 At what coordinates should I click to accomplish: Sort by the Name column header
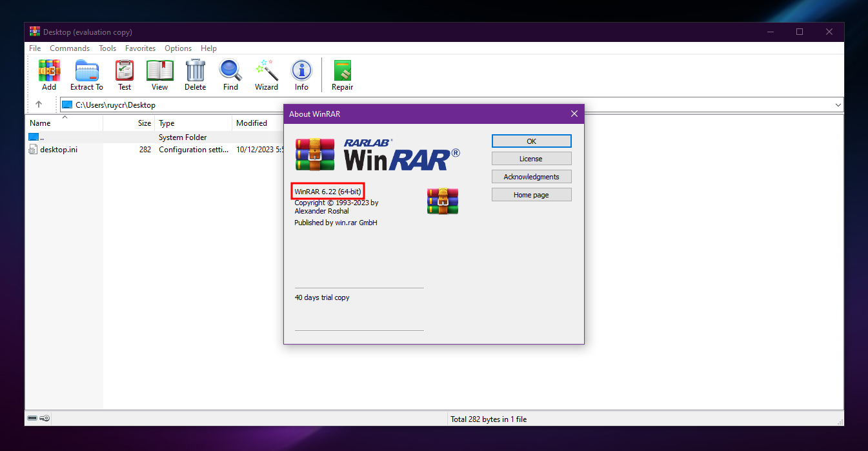(65, 123)
